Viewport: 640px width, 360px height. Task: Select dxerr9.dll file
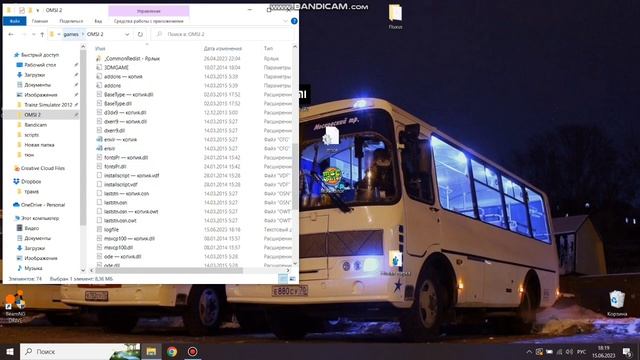pos(114,131)
